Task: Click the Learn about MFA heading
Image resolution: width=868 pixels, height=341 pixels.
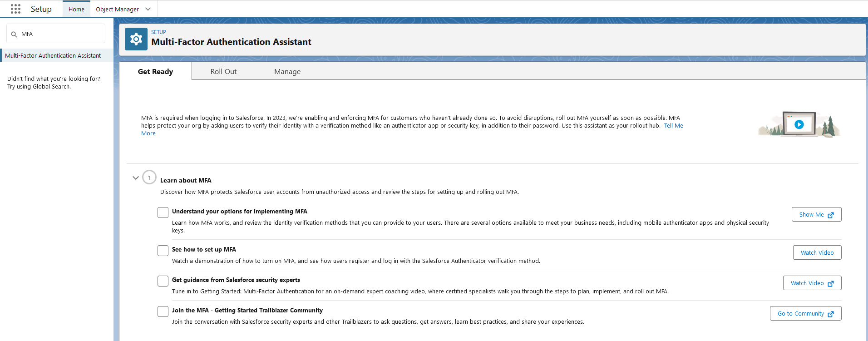Action: coord(186,180)
